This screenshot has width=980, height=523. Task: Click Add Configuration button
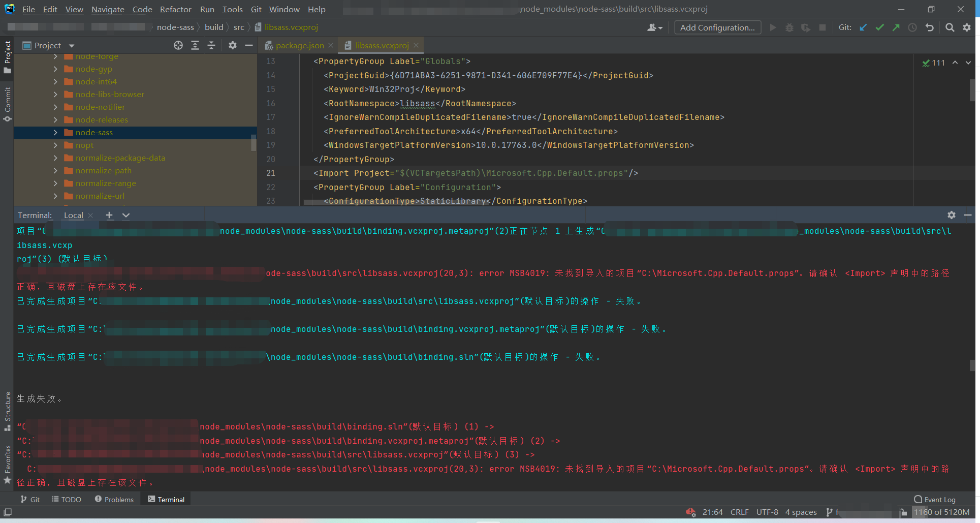pyautogui.click(x=717, y=27)
